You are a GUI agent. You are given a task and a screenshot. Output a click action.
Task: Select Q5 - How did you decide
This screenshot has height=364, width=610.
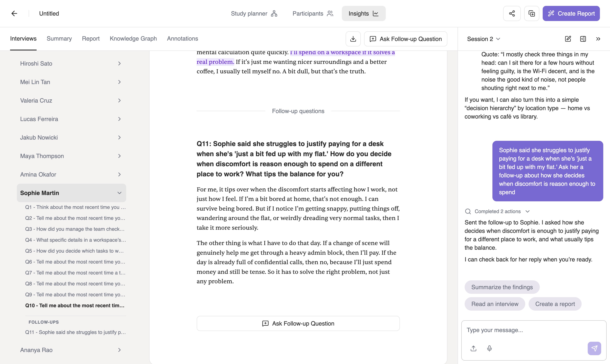[75, 251]
